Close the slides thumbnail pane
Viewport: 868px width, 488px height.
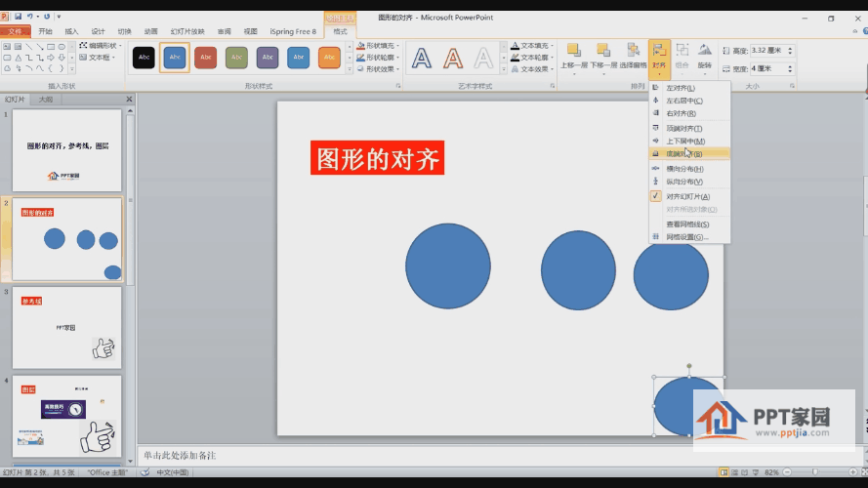tap(129, 99)
